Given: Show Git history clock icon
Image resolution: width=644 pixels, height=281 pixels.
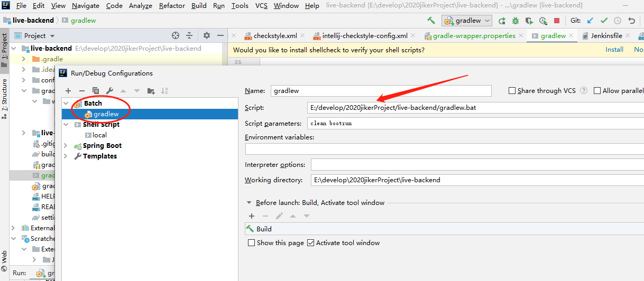Looking at the screenshot, I should point(618,21).
